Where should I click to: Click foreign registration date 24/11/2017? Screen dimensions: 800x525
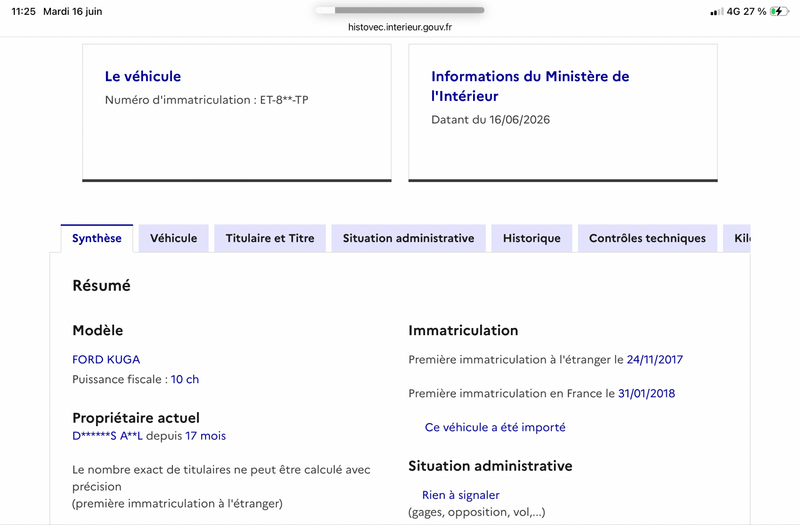[655, 360]
